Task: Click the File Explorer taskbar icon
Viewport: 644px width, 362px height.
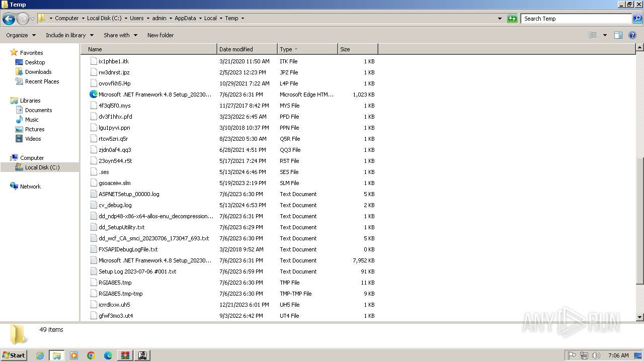Action: point(57,355)
